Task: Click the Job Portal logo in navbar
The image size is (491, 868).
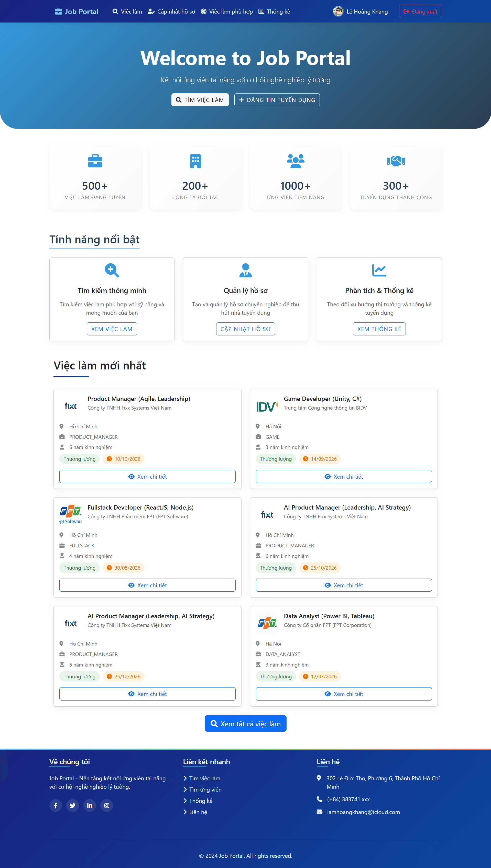Action: [x=77, y=12]
